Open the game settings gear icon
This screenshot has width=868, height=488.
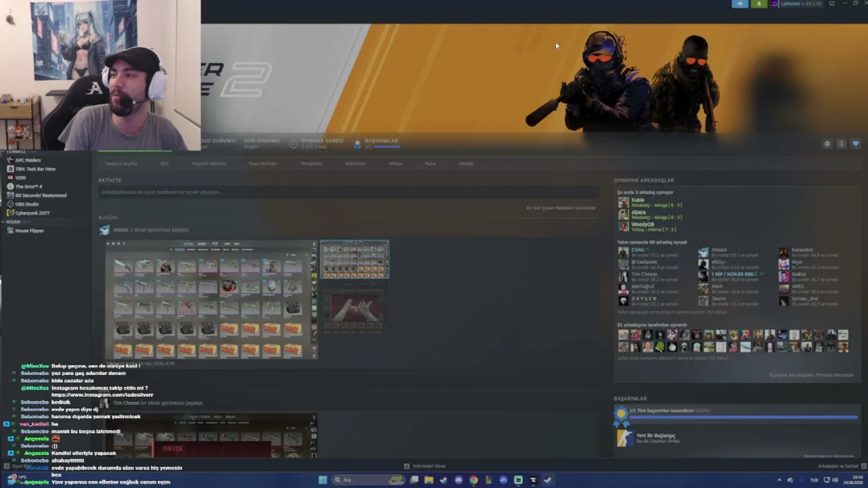click(827, 144)
